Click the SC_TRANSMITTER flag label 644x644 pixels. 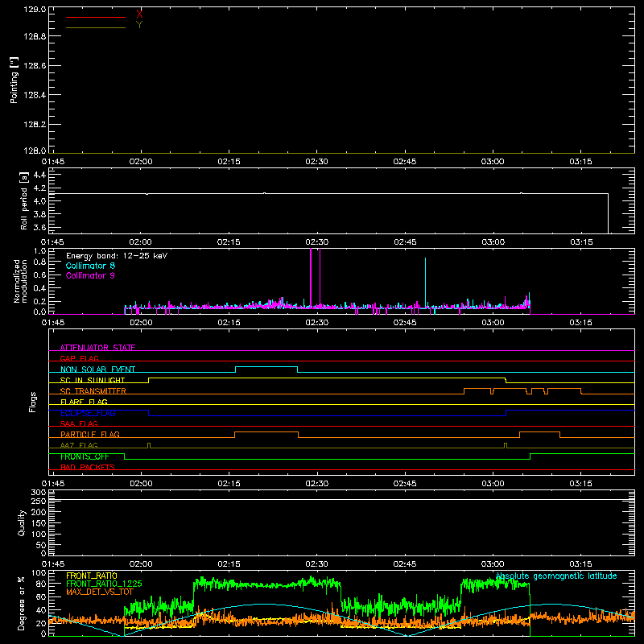(x=93, y=391)
